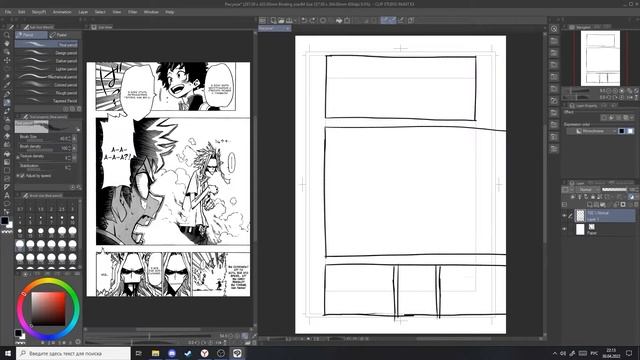Open the Filter menu
This screenshot has height=360, width=640.
tap(132, 12)
